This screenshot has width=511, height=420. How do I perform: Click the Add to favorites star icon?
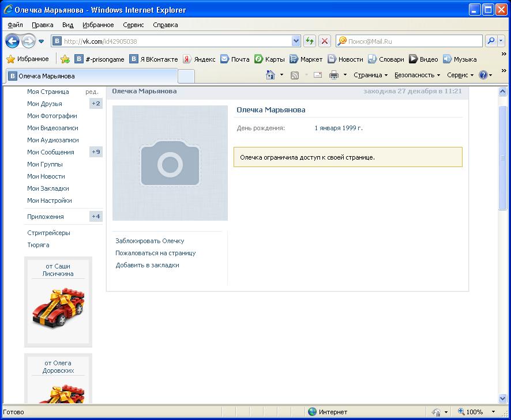[x=65, y=59]
